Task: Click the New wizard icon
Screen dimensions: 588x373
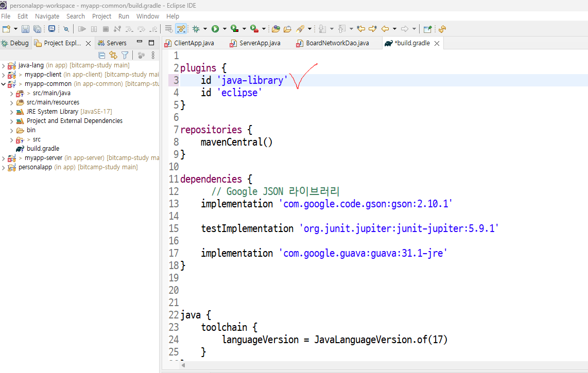Action: pyautogui.click(x=6, y=29)
